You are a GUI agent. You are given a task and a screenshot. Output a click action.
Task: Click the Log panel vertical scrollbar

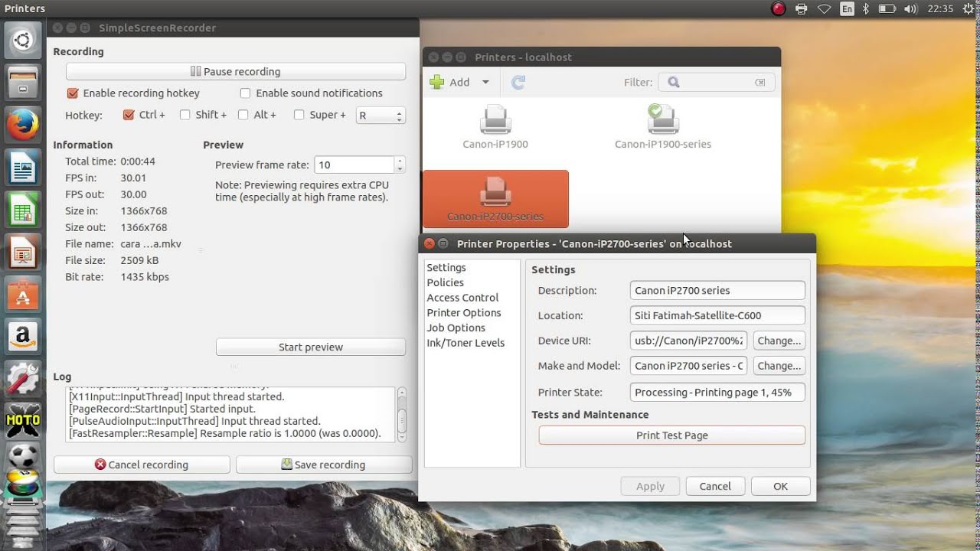pyautogui.click(x=401, y=414)
